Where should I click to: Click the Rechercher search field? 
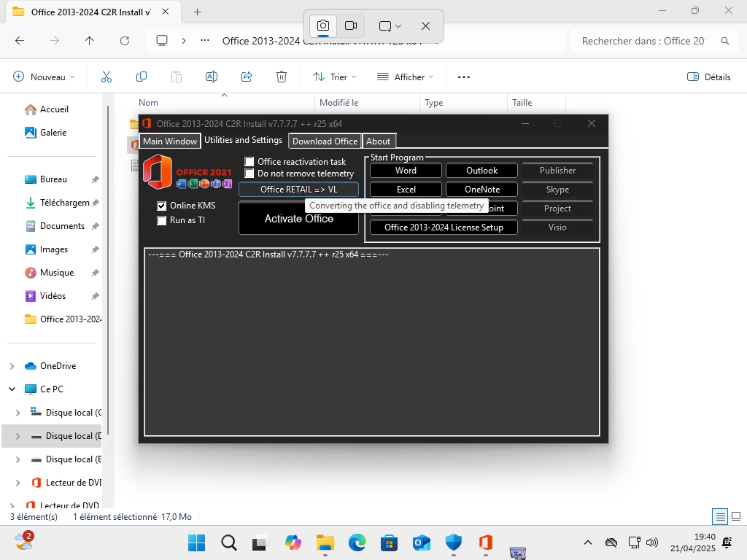pyautogui.click(x=646, y=41)
